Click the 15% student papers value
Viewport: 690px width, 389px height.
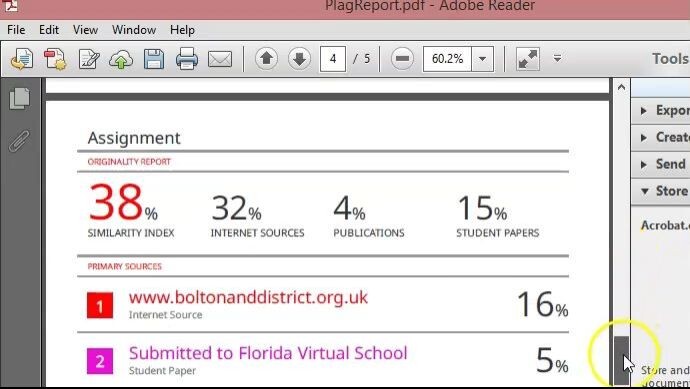pyautogui.click(x=482, y=208)
